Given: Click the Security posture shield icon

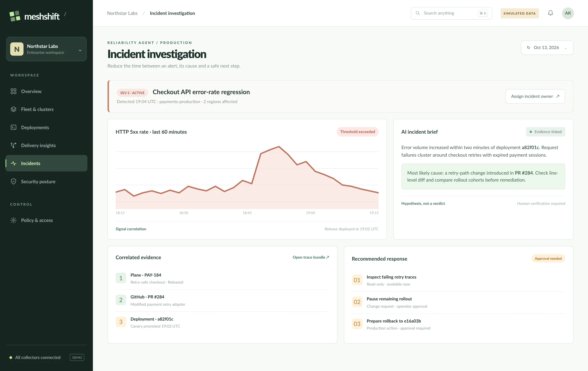Looking at the screenshot, I should tap(13, 182).
